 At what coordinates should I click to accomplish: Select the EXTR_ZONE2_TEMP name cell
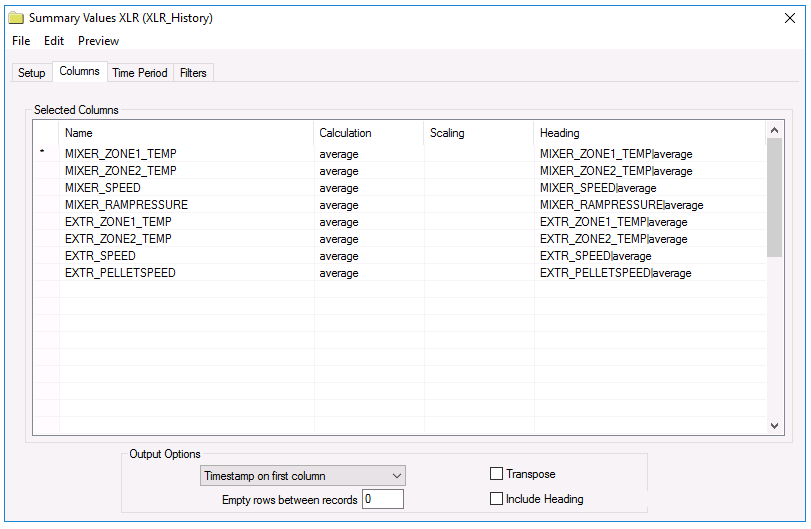tap(186, 239)
